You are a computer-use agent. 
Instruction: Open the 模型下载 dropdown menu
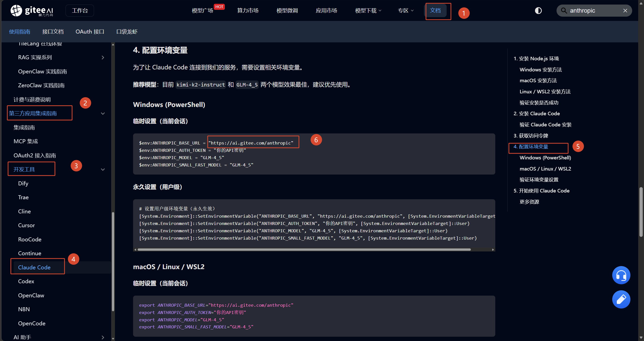click(x=368, y=11)
